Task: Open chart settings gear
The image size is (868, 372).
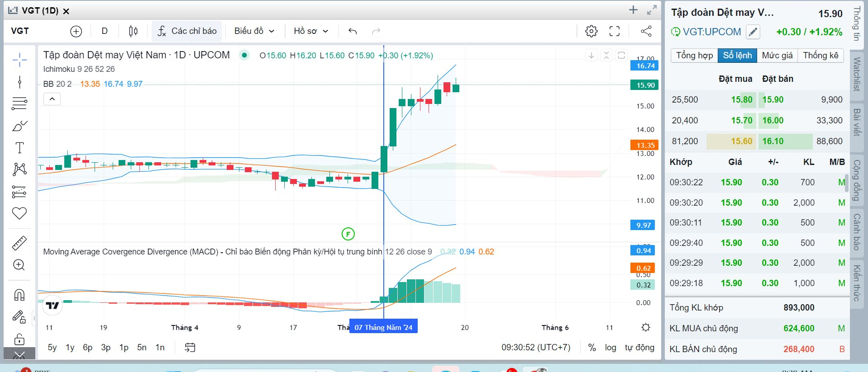Action: (x=591, y=31)
